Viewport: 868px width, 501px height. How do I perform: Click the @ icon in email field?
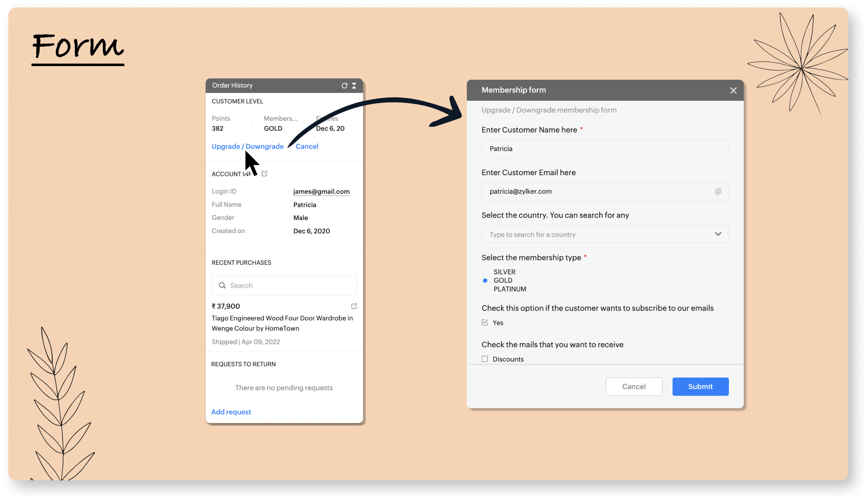click(718, 192)
